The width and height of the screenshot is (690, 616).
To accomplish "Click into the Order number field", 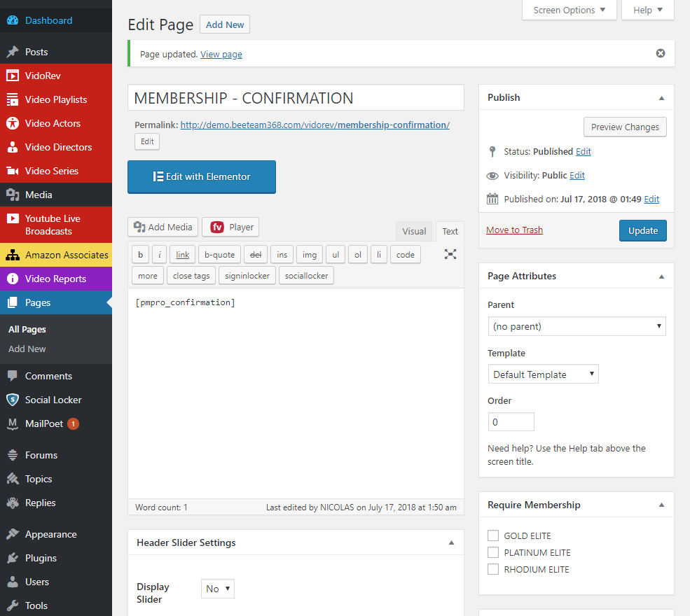I will tap(511, 422).
